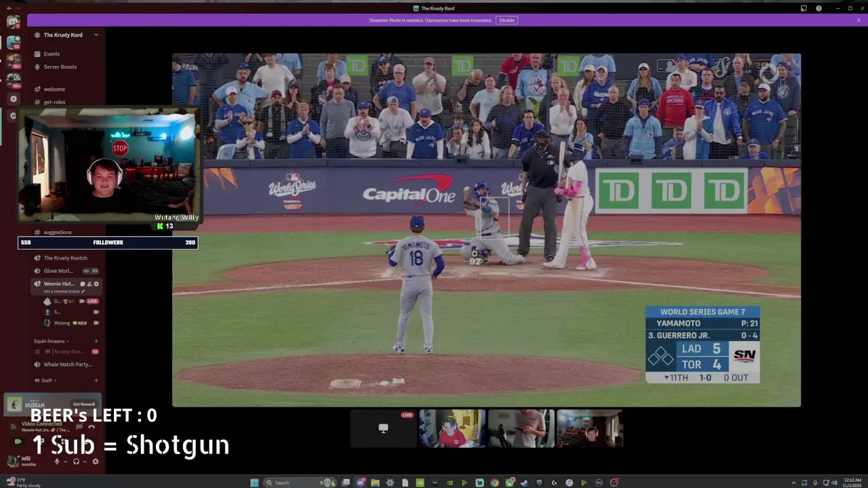Click Will's avatar in the user panel
This screenshot has height=488, width=868.
12,462
